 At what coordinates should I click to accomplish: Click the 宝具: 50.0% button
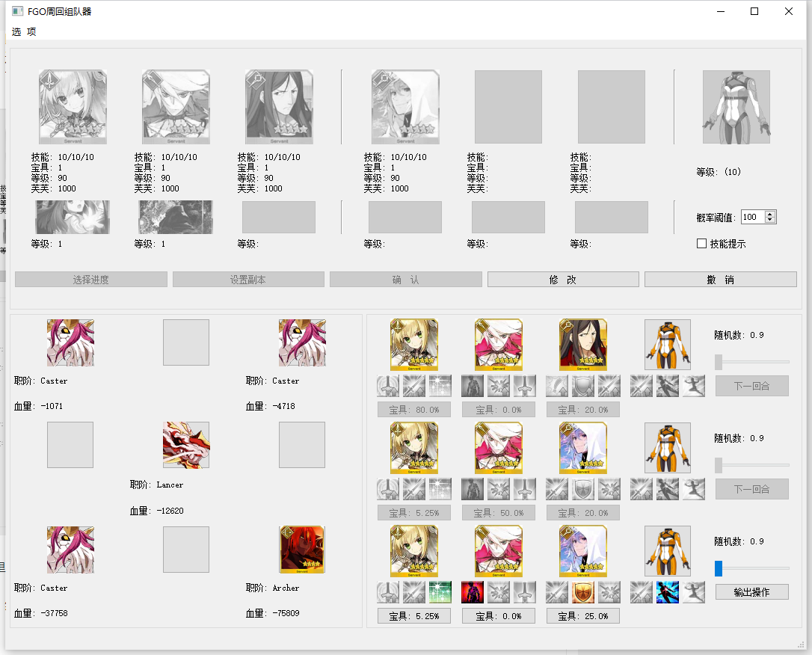click(x=498, y=513)
